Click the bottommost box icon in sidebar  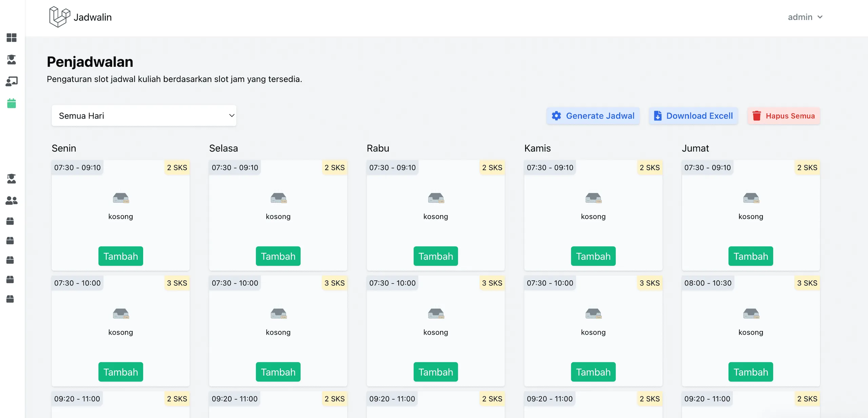[10, 299]
